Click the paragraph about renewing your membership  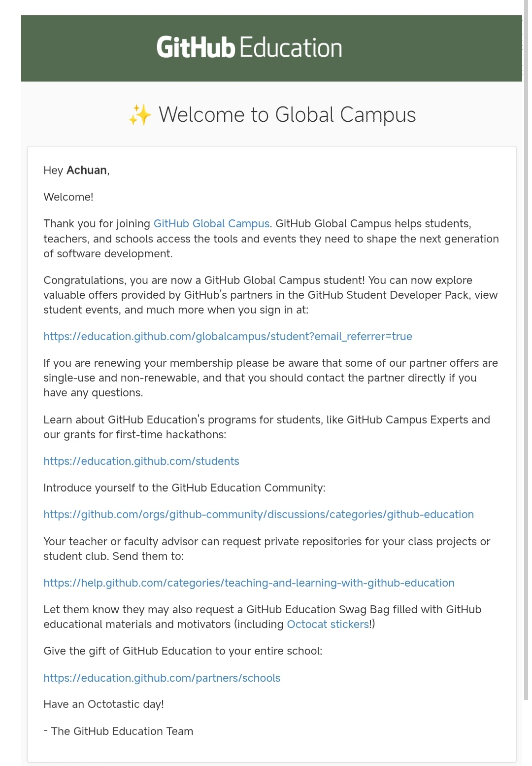270,378
